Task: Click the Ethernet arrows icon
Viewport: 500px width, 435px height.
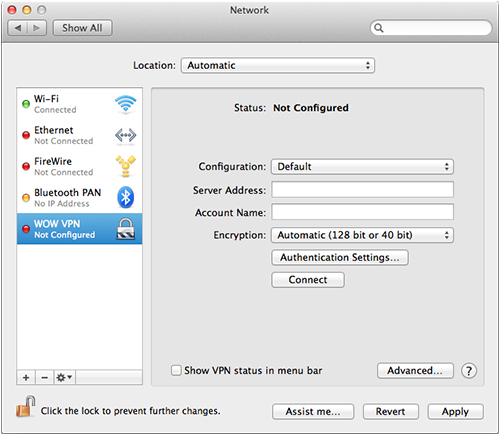Action: coord(125,135)
